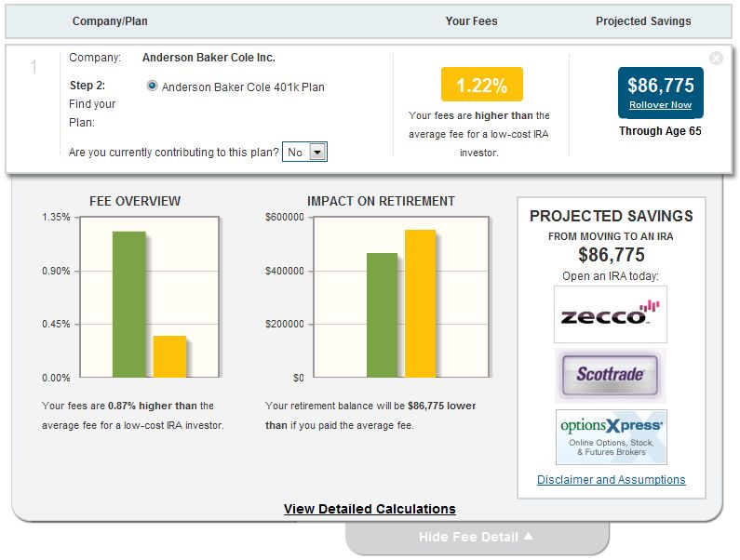This screenshot has height=560, width=740.
Task: Click the blue $86,775 savings box
Action: 660,92
